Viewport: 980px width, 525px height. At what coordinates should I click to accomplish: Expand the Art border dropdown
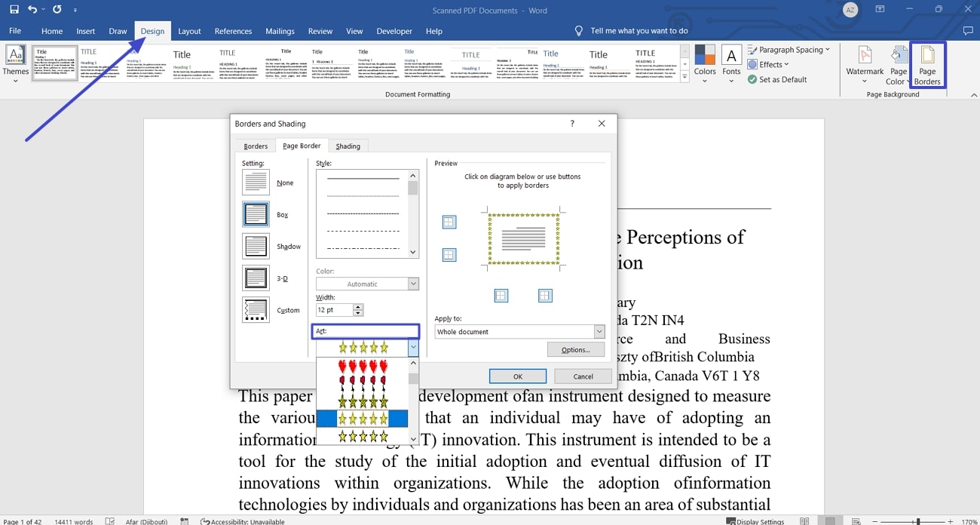tap(412, 348)
